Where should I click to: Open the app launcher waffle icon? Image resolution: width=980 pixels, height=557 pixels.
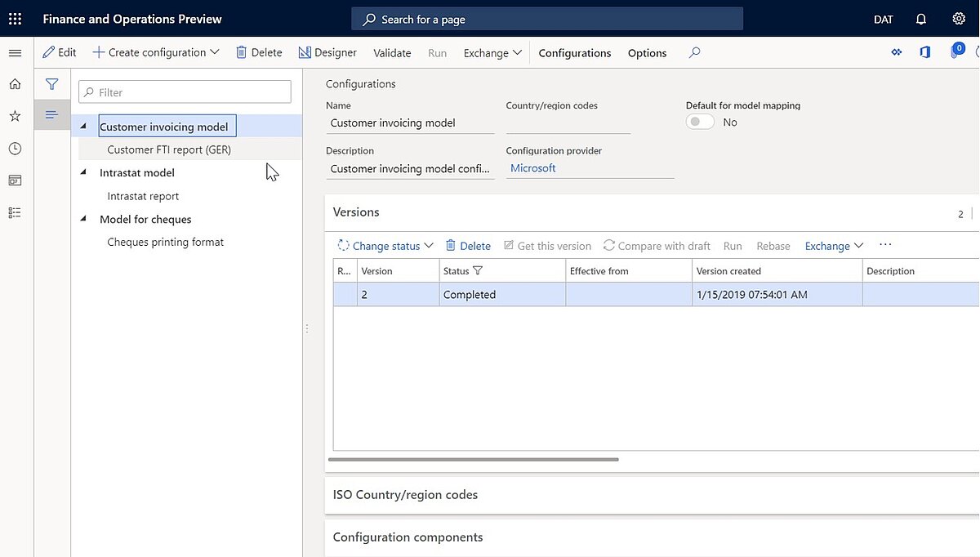(15, 19)
